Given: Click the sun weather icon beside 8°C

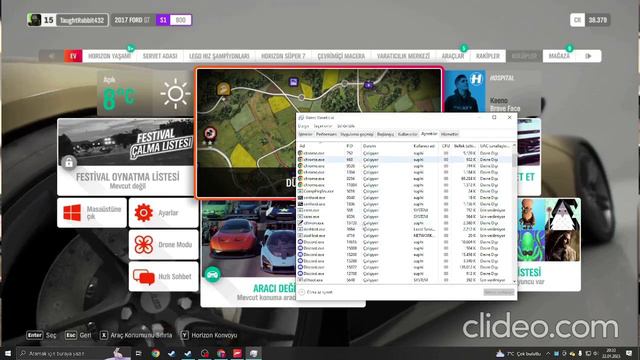Looking at the screenshot, I should pos(176,93).
